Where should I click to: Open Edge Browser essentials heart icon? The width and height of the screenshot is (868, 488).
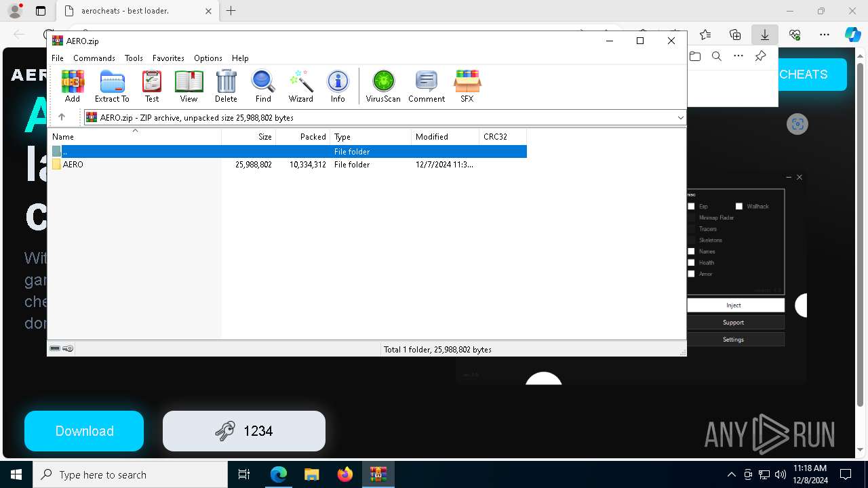(x=795, y=35)
